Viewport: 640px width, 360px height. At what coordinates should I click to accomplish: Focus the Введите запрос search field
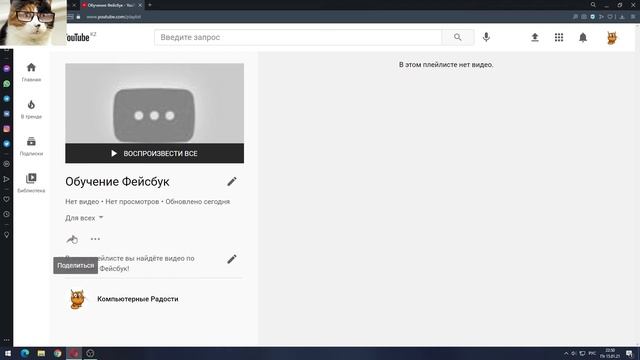(x=298, y=37)
